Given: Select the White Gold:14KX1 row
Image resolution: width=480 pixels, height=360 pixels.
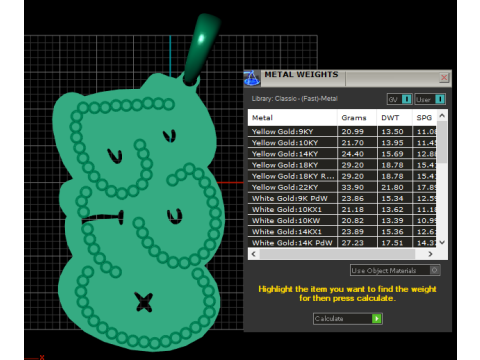Looking at the screenshot, I should point(342,232).
